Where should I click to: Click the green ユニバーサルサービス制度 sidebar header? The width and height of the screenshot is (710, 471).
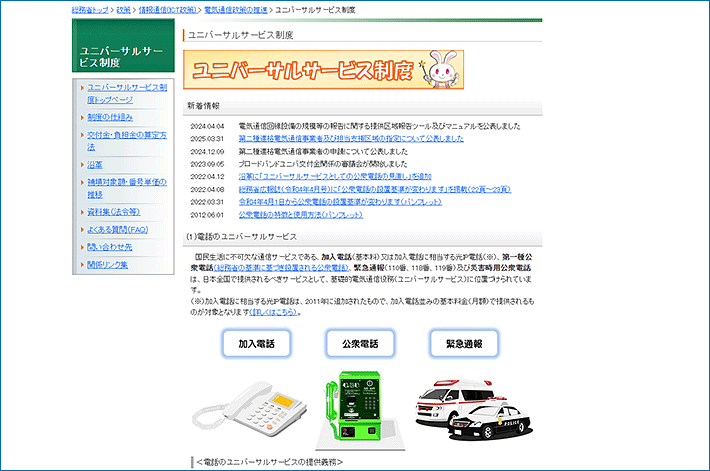(123, 46)
